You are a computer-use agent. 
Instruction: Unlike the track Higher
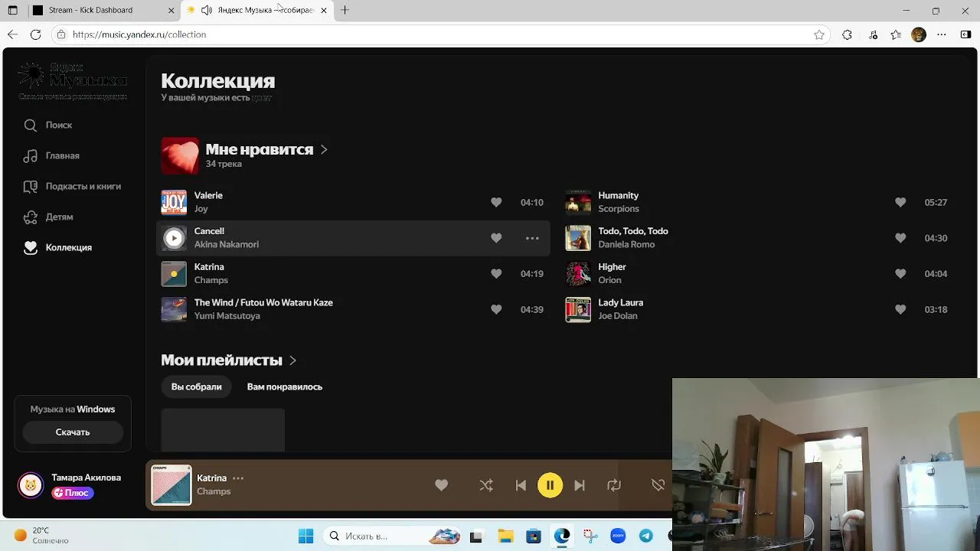900,273
